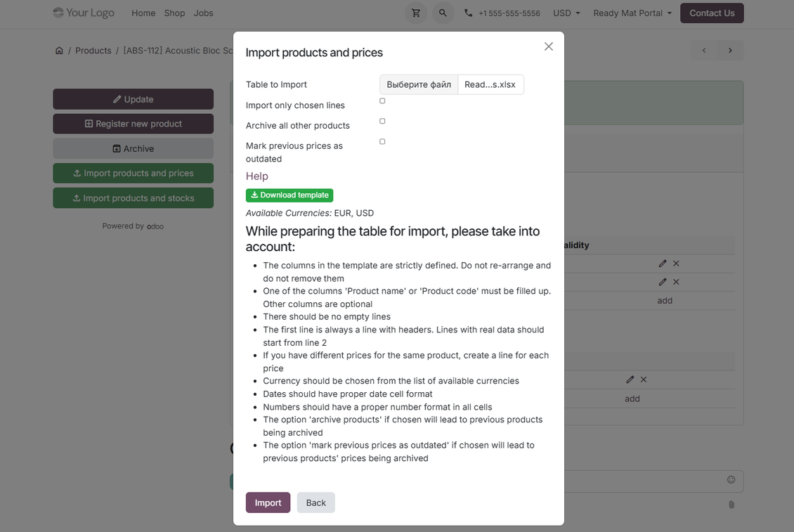
Task: Click the Help heading link
Action: click(256, 176)
